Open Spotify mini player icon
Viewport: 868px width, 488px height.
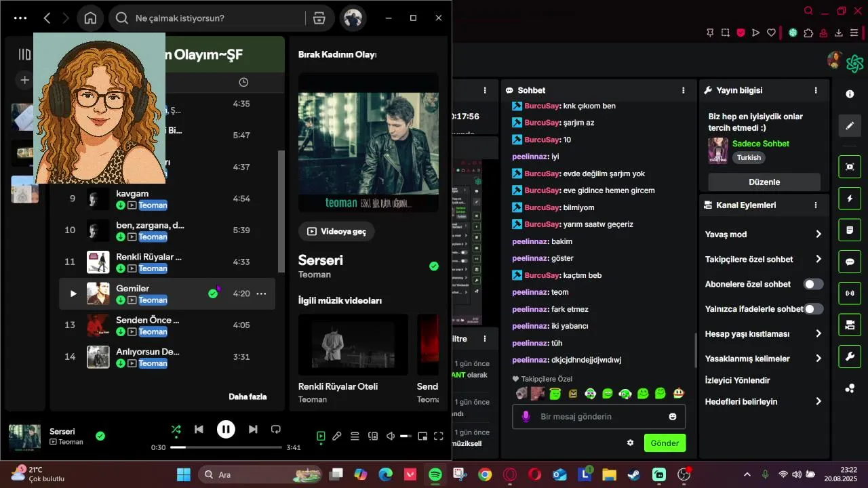pos(422,436)
